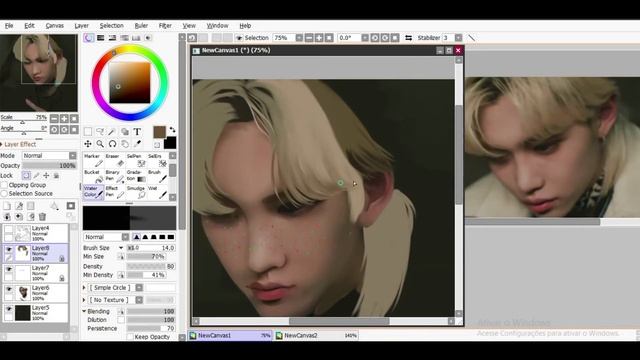The width and height of the screenshot is (640, 360).
Task: Open the Brush Size multiplier dropdown
Action: click(121, 248)
